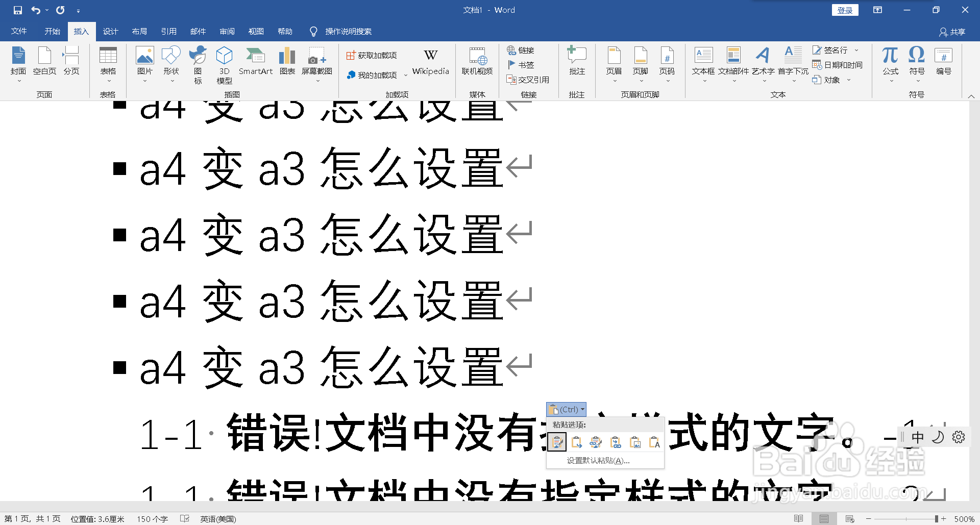Insert a 3D 模型
Image resolution: width=980 pixels, height=525 pixels.
tap(225, 65)
